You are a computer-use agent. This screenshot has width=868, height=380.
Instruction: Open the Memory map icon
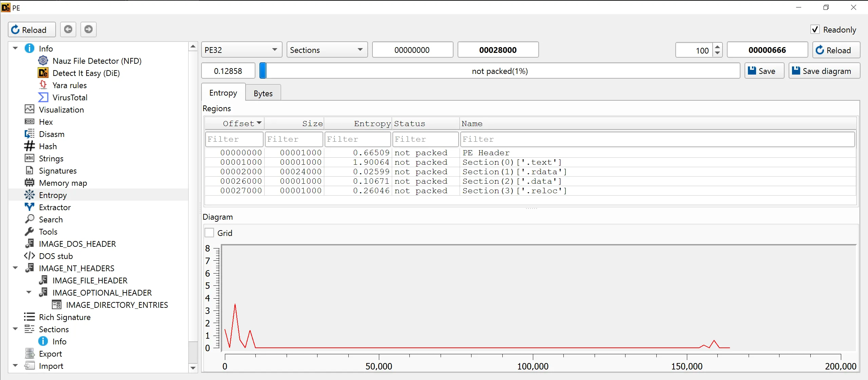tap(30, 183)
